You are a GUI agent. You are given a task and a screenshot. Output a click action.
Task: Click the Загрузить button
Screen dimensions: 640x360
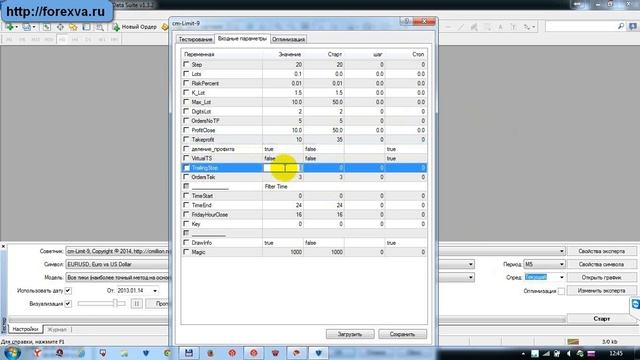point(350,334)
